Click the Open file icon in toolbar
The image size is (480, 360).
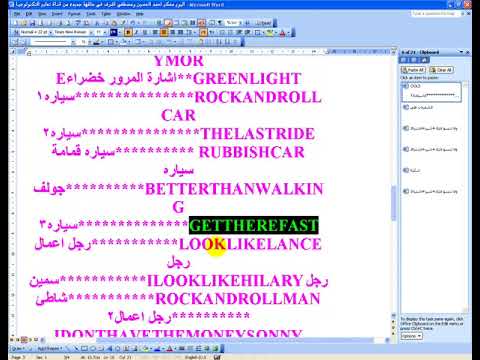point(24,23)
